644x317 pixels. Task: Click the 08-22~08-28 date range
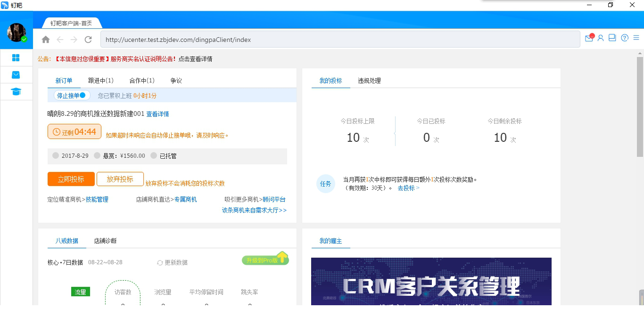(105, 262)
